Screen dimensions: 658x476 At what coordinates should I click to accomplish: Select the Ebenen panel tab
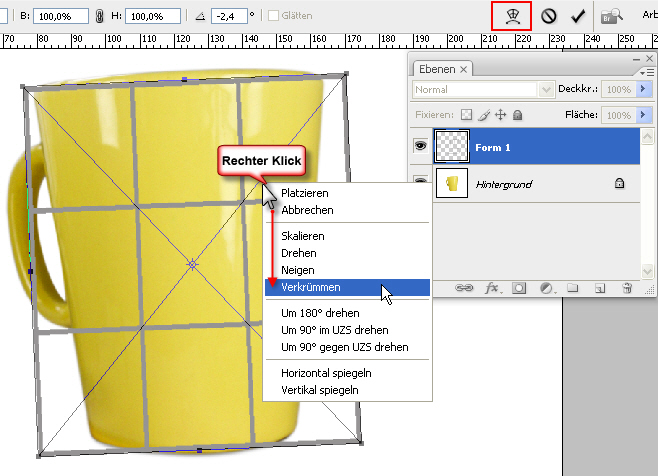tap(438, 69)
